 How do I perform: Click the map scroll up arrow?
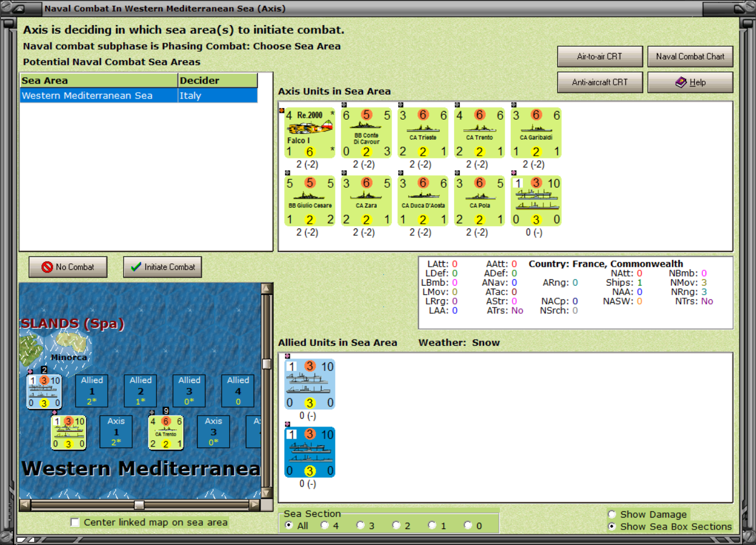tap(266, 288)
